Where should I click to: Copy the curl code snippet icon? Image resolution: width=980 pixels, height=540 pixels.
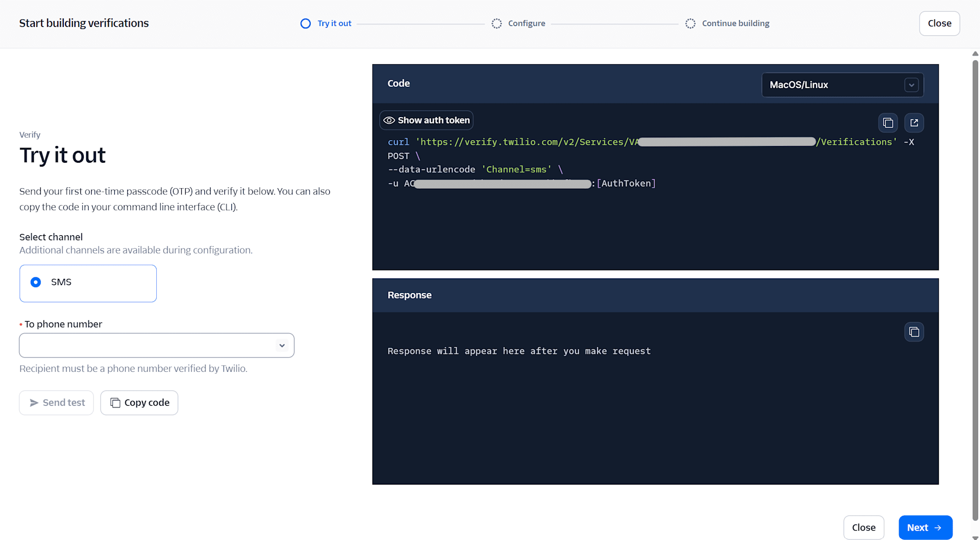coord(888,123)
